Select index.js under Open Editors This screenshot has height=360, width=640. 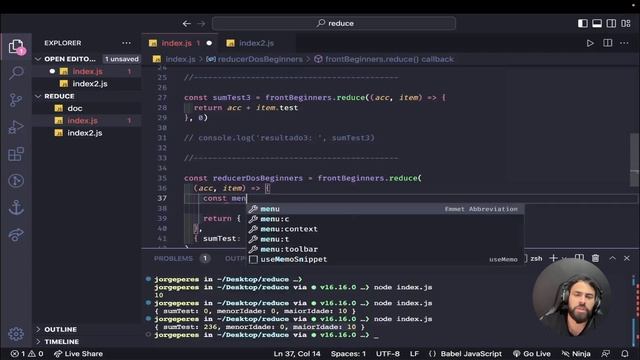pos(87,71)
